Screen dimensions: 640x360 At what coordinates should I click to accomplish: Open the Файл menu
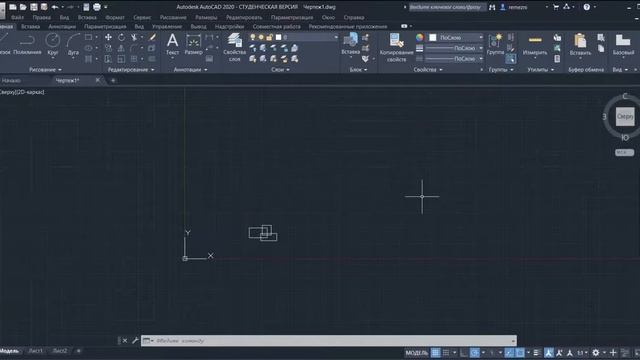(18, 18)
